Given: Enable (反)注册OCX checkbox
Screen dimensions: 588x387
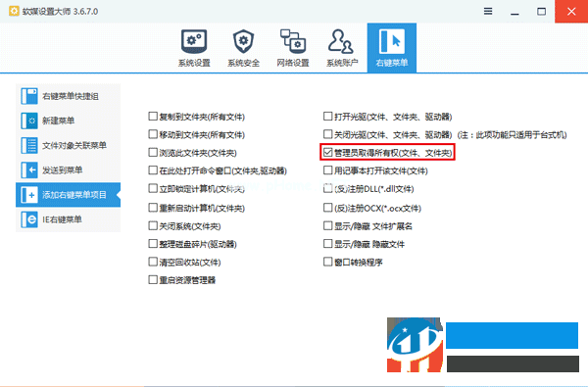Looking at the screenshot, I should (x=327, y=208).
